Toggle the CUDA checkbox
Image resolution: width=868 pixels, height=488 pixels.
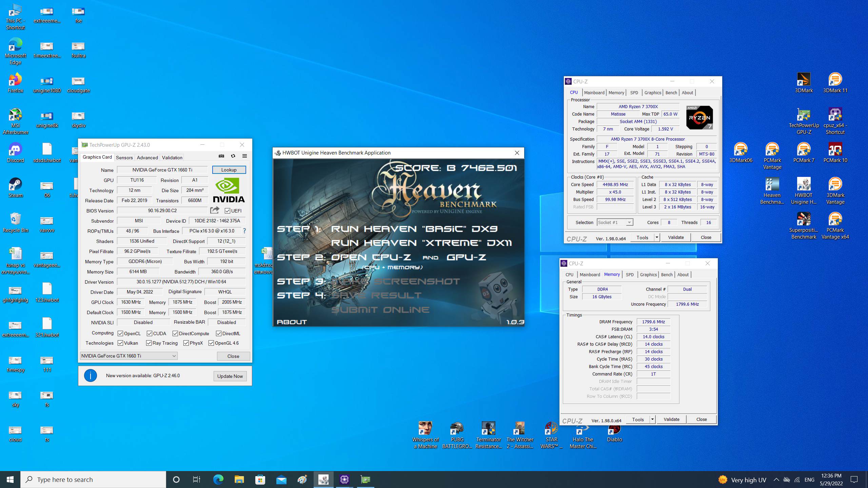(150, 333)
